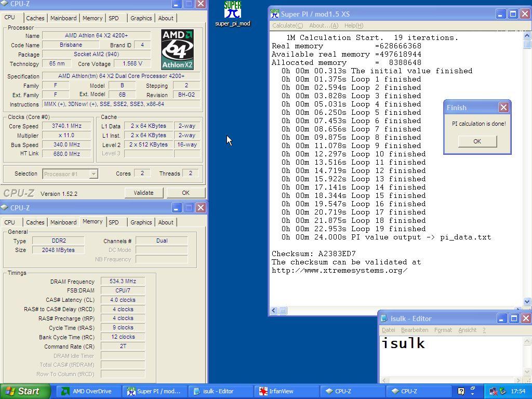Open the Ansicht menu in Editor

tap(467, 330)
